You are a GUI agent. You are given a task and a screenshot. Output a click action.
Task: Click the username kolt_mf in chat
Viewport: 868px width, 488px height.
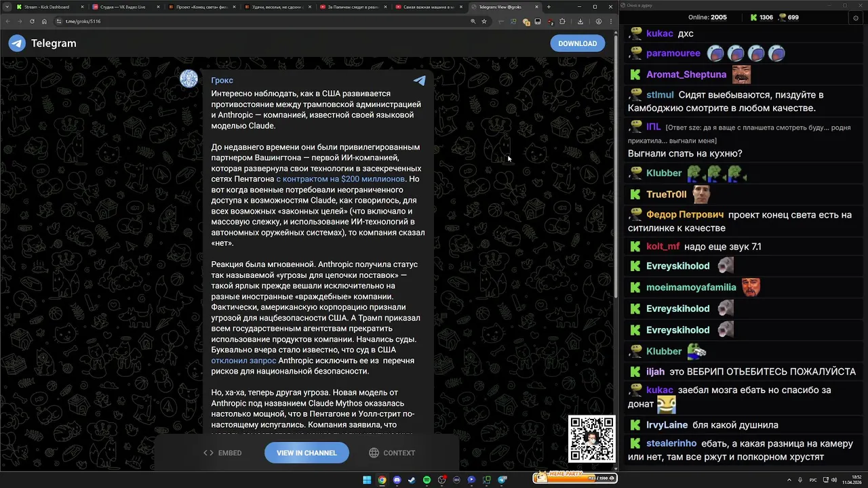(x=663, y=247)
